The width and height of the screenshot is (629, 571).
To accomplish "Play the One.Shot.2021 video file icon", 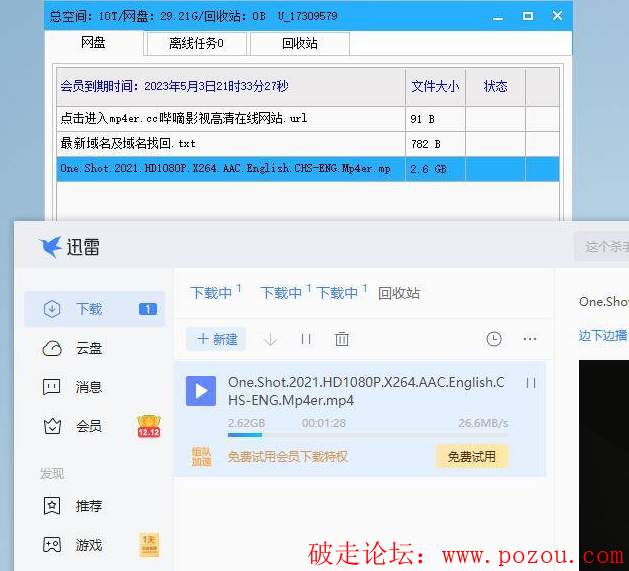I will 201,391.
